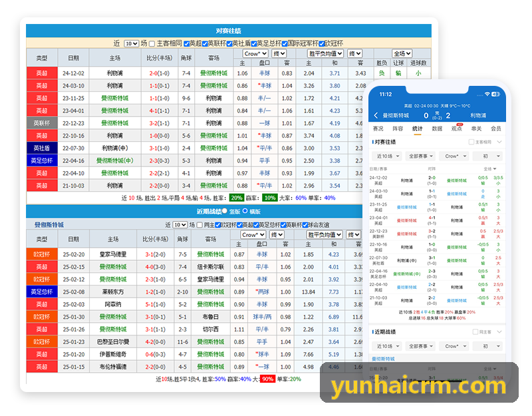Image resolution: width=532 pixels, height=416 pixels.
Task: Open 胜平负均值 dropdown in 对赛往绩 table
Action: (325, 53)
